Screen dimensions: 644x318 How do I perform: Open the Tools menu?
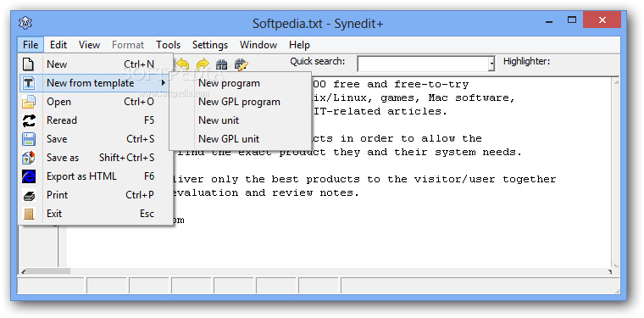click(168, 45)
